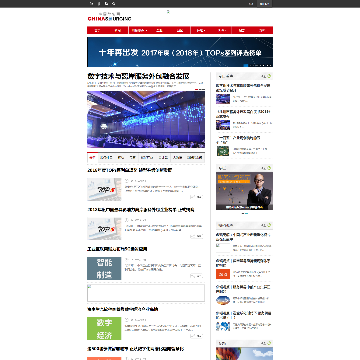
Task: Select the red-highlighted first tab under the conference photo
Action: (92, 157)
